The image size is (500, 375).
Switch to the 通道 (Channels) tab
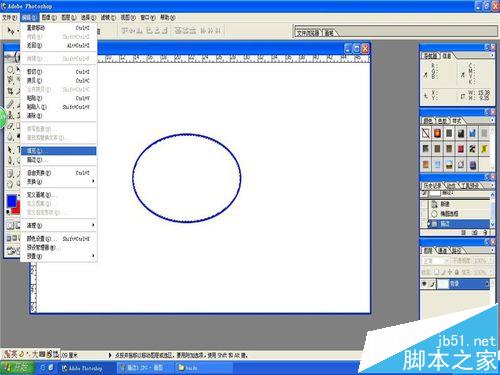point(443,250)
